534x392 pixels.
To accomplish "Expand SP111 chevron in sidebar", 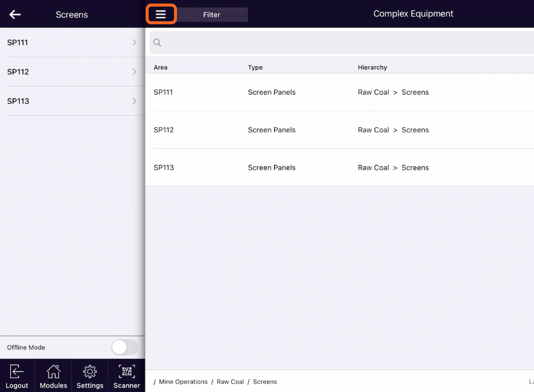I will [134, 42].
